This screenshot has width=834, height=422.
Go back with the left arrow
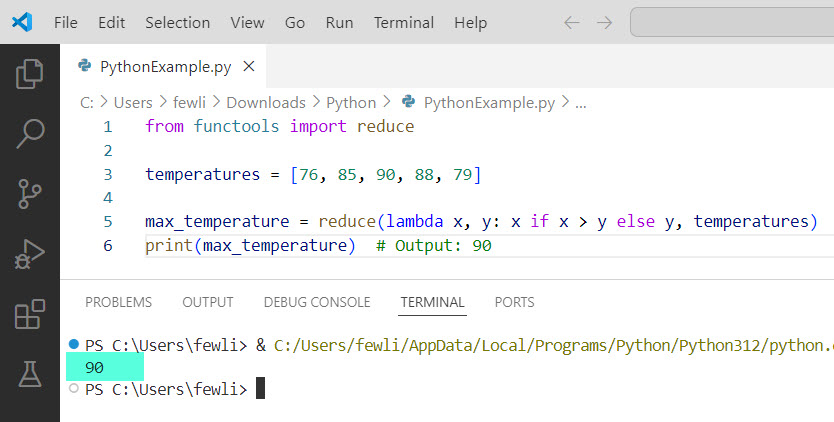572,23
